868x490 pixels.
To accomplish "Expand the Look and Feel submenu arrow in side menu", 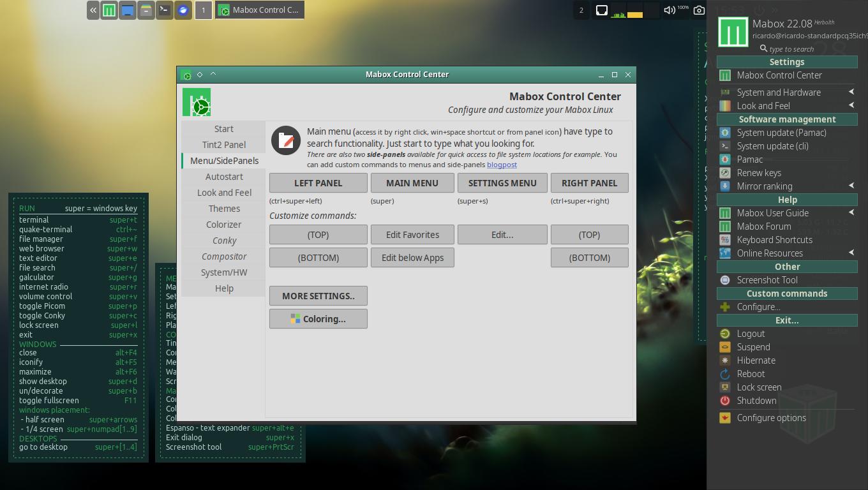I will pos(851,105).
